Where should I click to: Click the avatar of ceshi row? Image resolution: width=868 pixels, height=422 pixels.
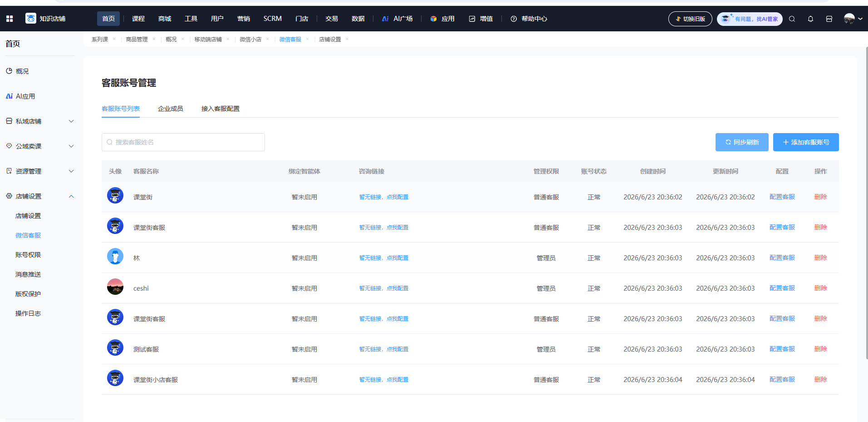click(x=115, y=287)
